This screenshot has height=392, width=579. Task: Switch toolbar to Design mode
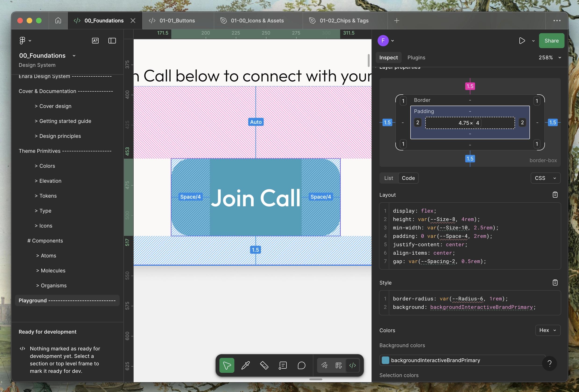339,365
